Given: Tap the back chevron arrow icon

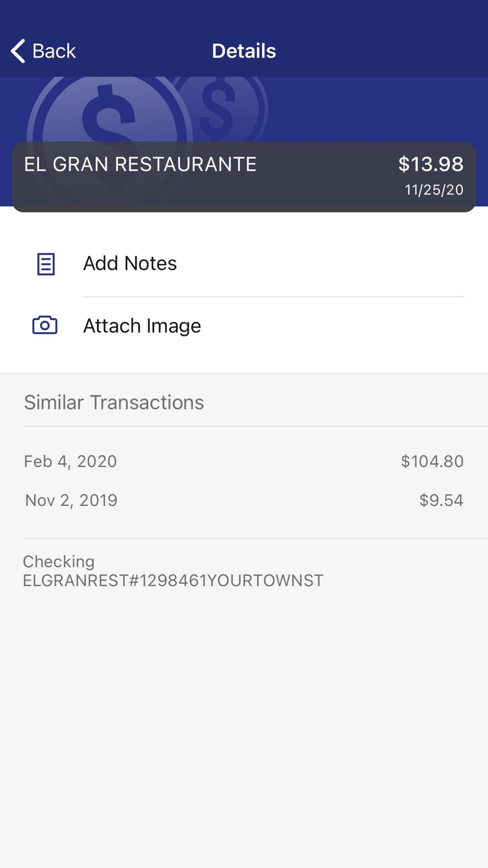Looking at the screenshot, I should pos(18,51).
